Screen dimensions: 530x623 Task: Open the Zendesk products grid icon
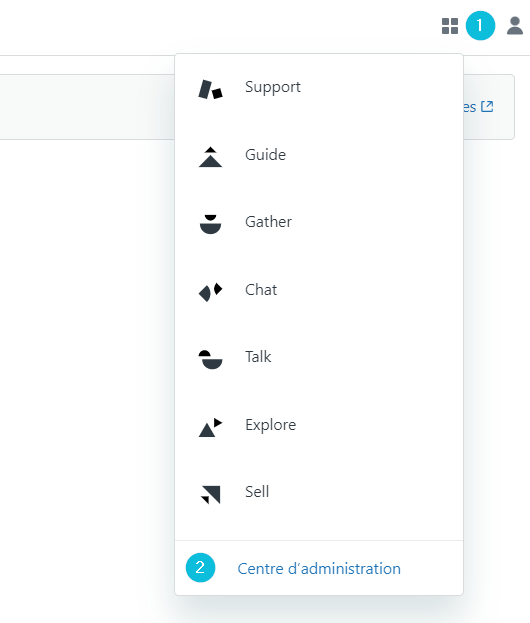[x=450, y=26]
